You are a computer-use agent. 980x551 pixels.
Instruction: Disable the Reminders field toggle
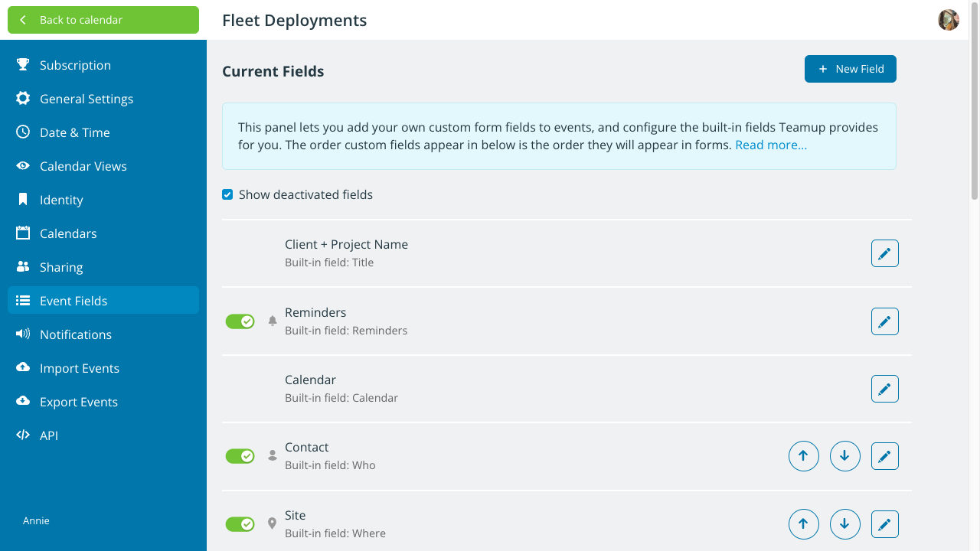[x=240, y=321]
